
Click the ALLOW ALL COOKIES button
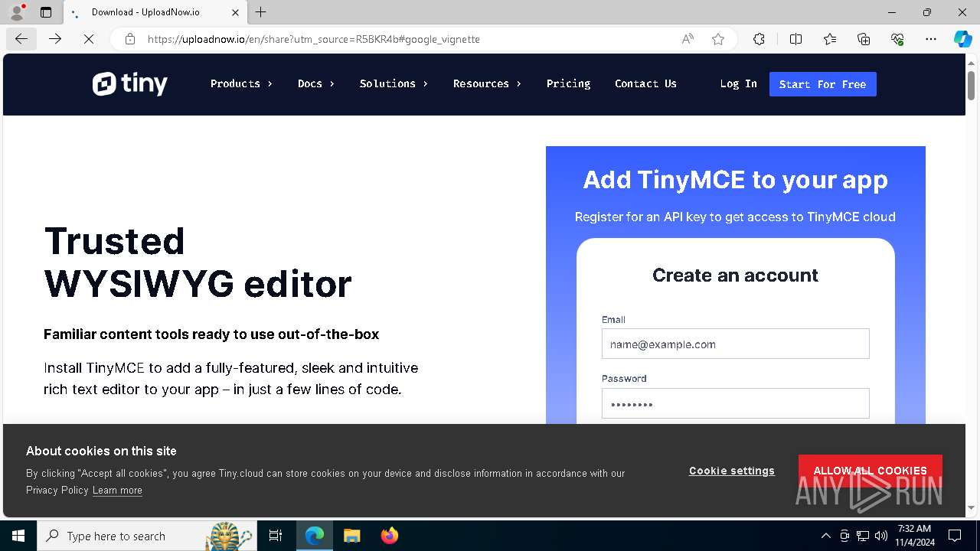(x=870, y=471)
